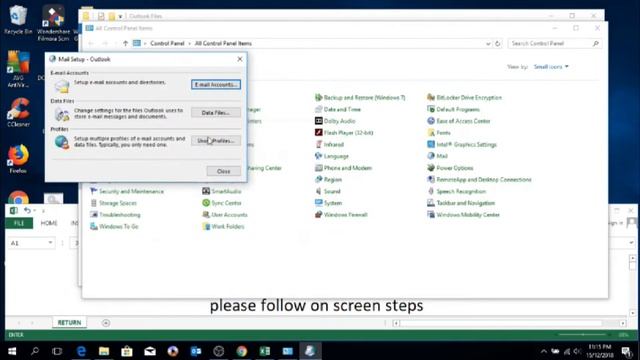Click the User Accounts icon
The width and height of the screenshot is (640, 360).
(206, 215)
